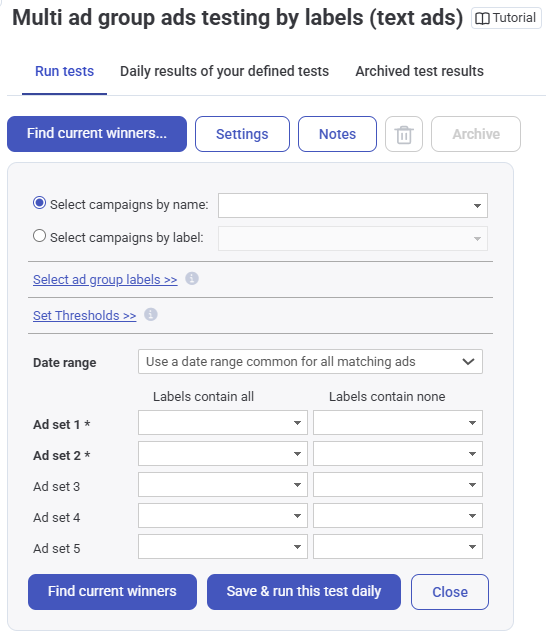The width and height of the screenshot is (546, 636).
Task: Click the Settings button
Action: (242, 134)
